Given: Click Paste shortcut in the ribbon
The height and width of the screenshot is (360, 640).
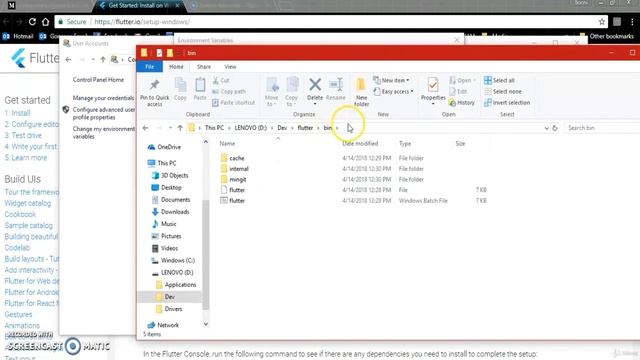Looking at the screenshot, I should click(x=233, y=103).
